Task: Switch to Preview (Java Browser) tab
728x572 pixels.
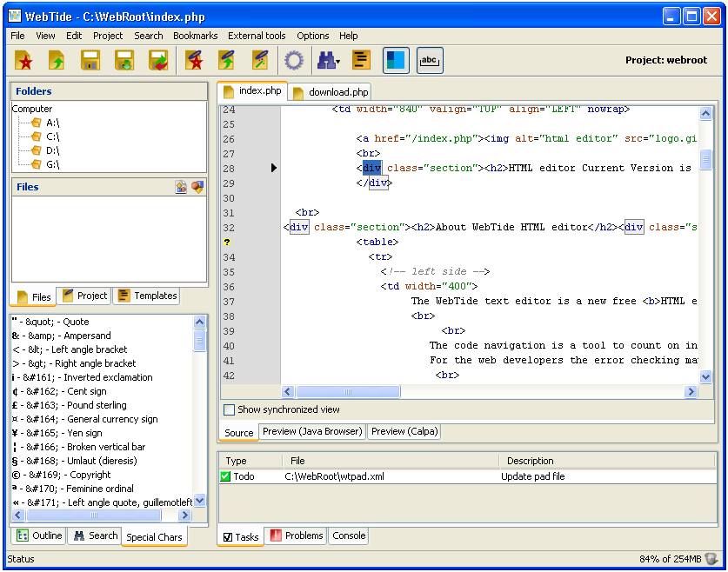Action: tap(312, 431)
